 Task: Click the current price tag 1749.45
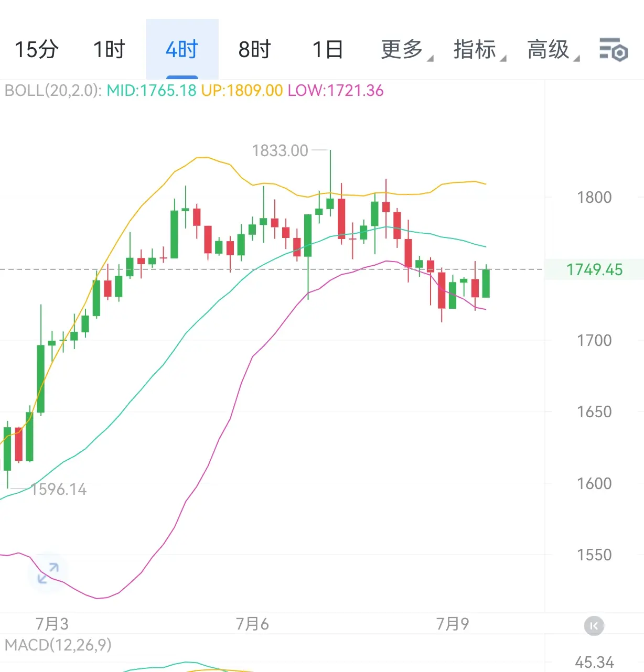(x=594, y=269)
